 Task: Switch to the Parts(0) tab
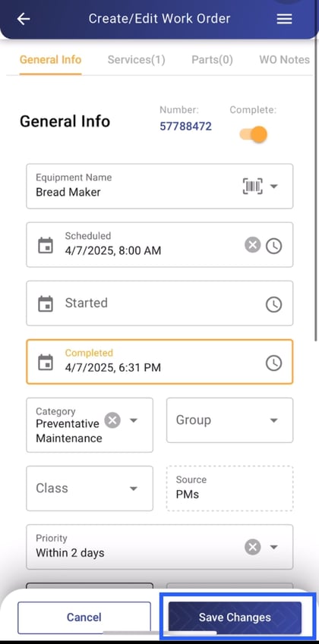pos(212,60)
